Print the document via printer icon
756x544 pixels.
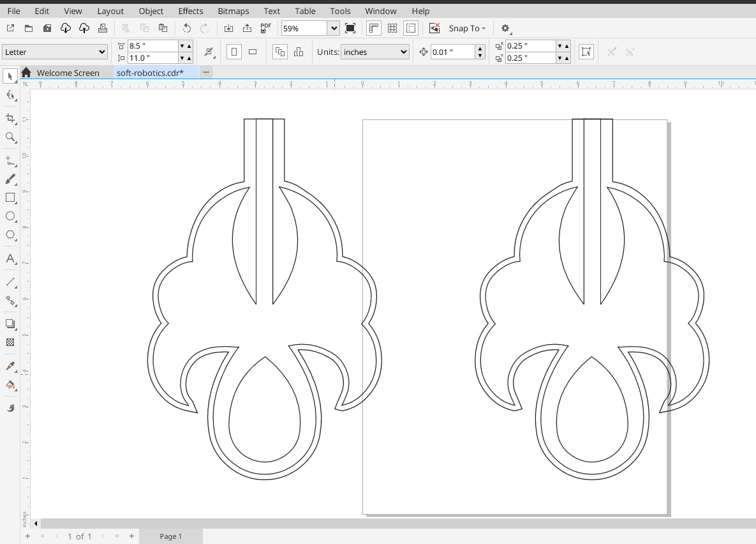pyautogui.click(x=103, y=29)
